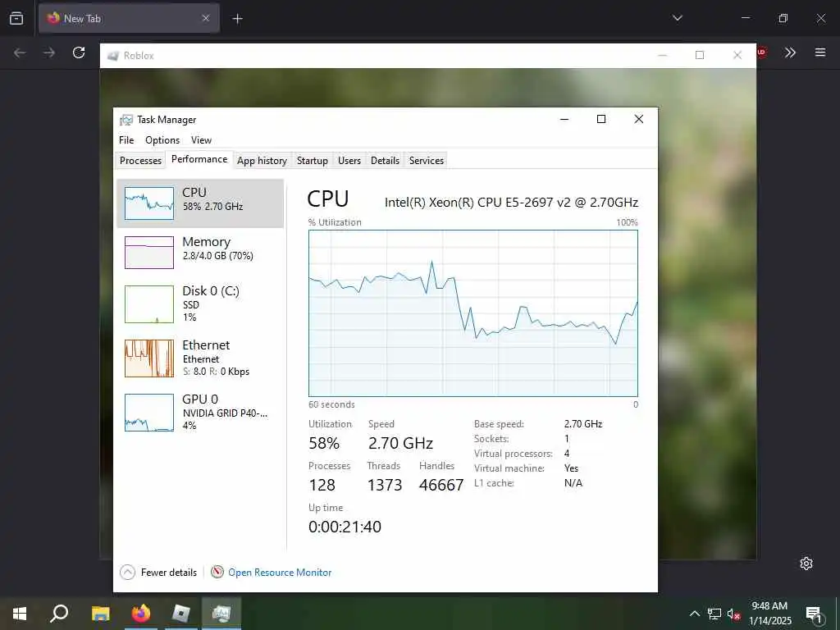
Task: Select Memory in the performance sidebar
Action: click(x=200, y=253)
